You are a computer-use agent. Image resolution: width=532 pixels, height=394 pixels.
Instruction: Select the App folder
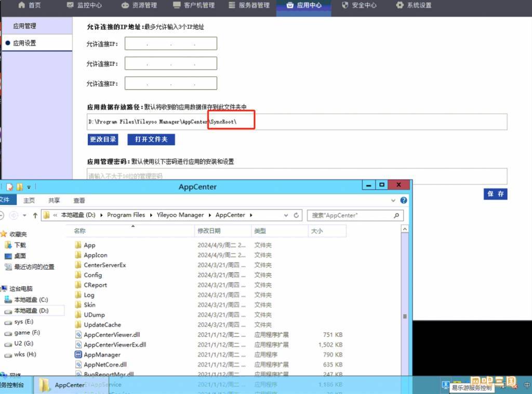(x=89, y=245)
